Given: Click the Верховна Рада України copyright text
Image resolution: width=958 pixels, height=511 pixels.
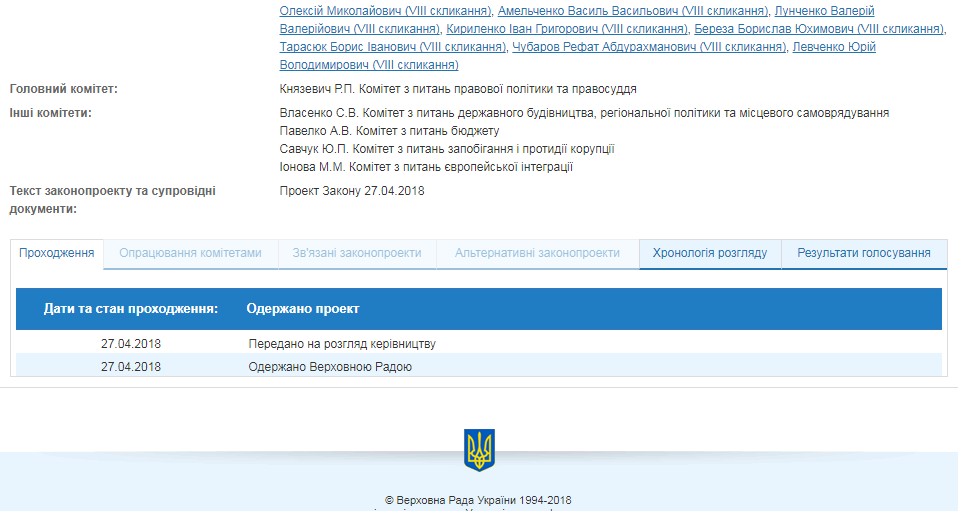Looking at the screenshot, I should (478, 500).
